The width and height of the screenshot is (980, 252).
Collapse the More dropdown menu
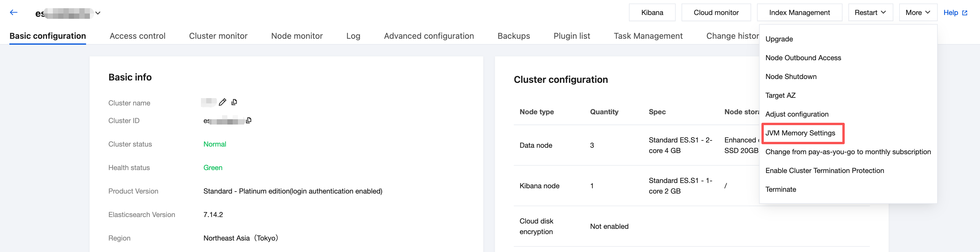pyautogui.click(x=918, y=13)
